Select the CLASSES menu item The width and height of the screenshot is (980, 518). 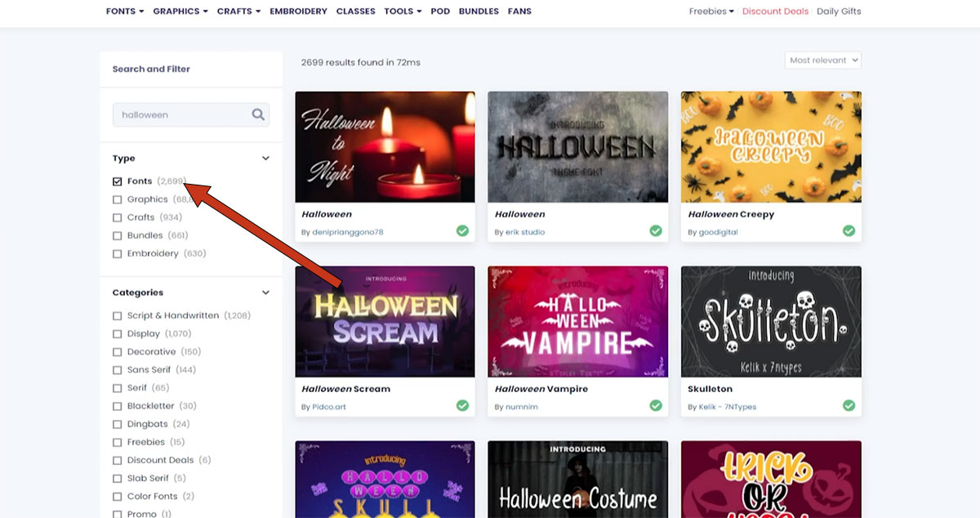coord(355,11)
